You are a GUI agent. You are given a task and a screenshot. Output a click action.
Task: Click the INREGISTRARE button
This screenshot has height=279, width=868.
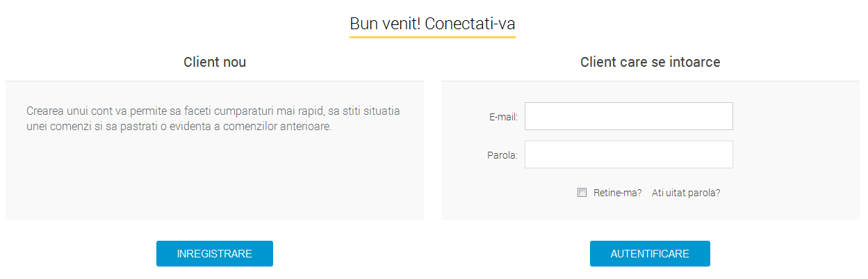(x=214, y=254)
